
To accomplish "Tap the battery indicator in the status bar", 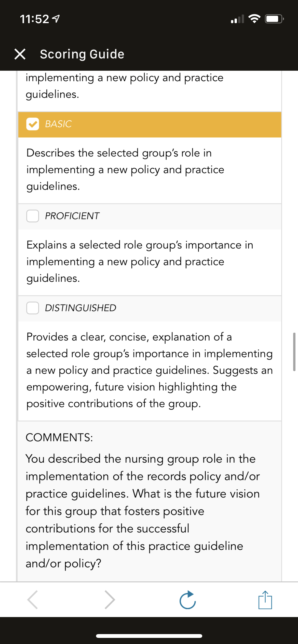I will click(x=275, y=19).
